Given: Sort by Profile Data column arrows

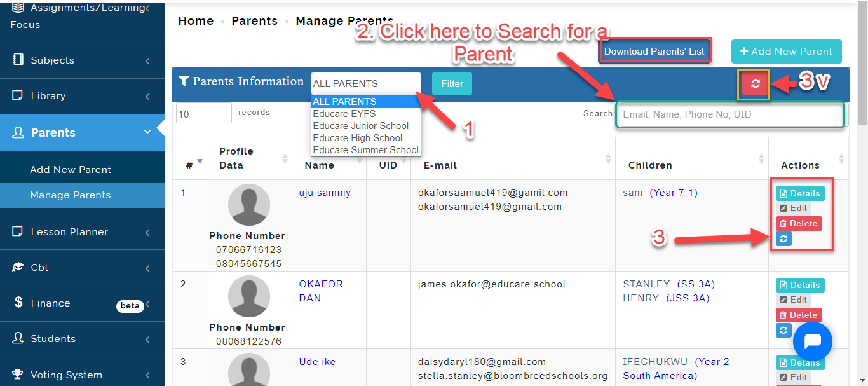Looking at the screenshot, I should coord(285,158).
